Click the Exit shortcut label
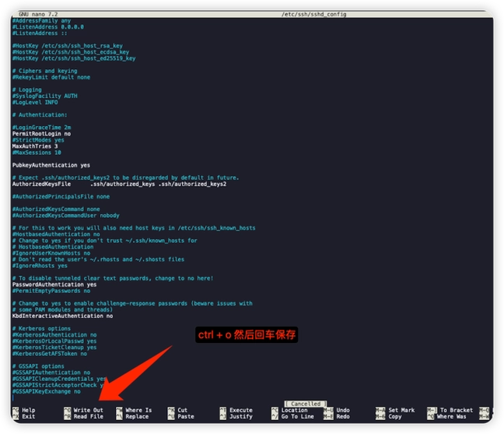This screenshot has height=434, width=504. (28, 416)
